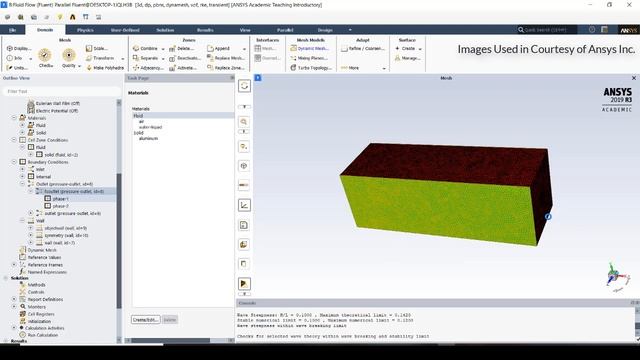Open the Transform dropdown arrow
The height and width of the screenshot is (360, 640).
click(122, 58)
